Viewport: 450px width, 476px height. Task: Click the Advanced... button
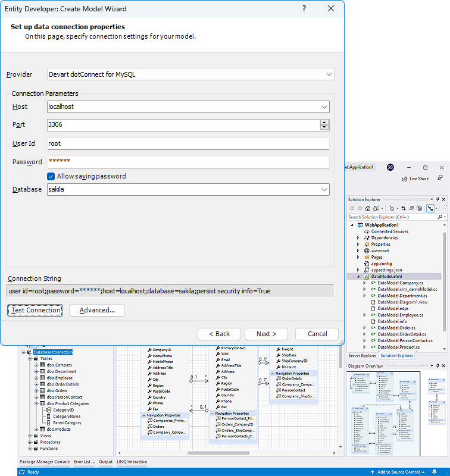coord(97,310)
